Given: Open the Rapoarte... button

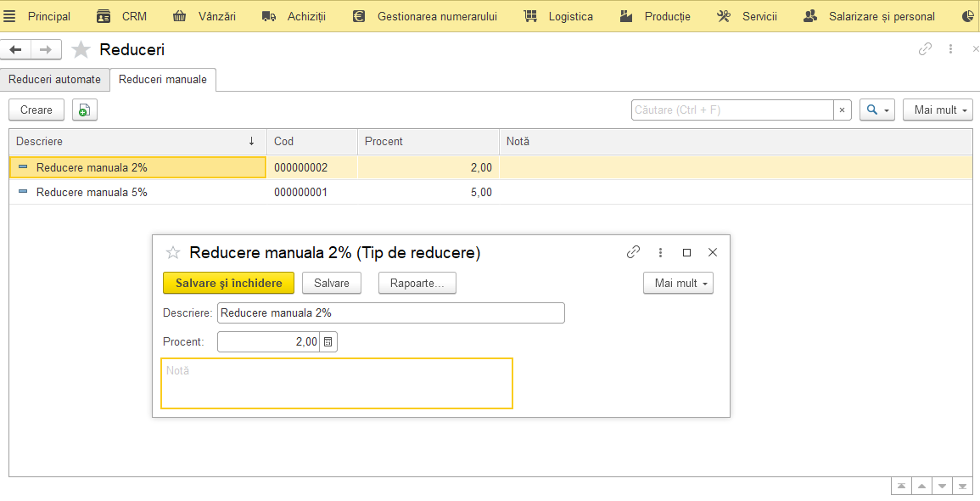Looking at the screenshot, I should pyautogui.click(x=417, y=283).
